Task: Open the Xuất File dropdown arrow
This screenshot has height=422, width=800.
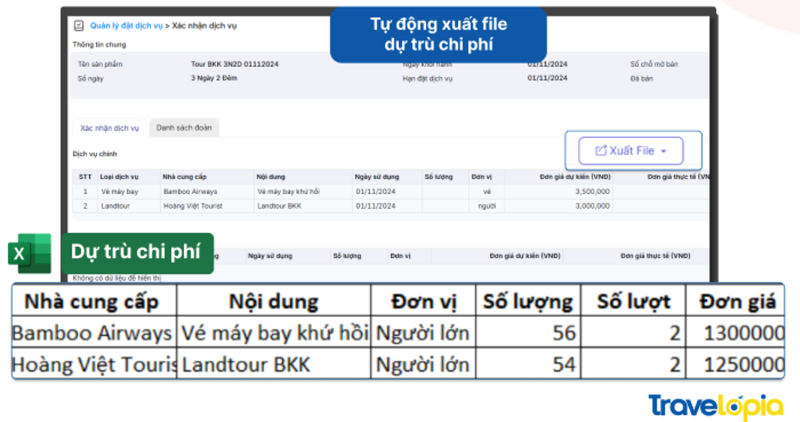Action: click(663, 152)
